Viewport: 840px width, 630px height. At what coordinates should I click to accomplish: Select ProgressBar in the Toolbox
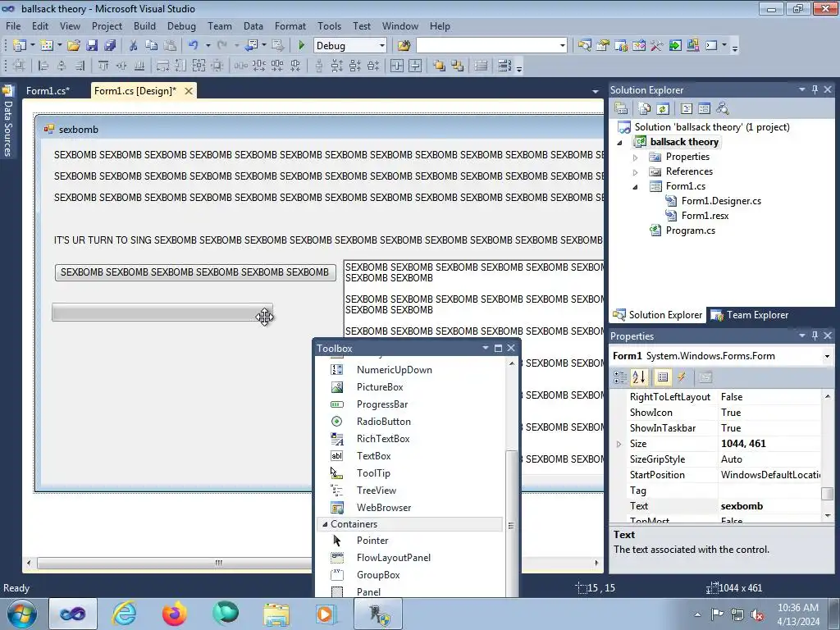(382, 404)
